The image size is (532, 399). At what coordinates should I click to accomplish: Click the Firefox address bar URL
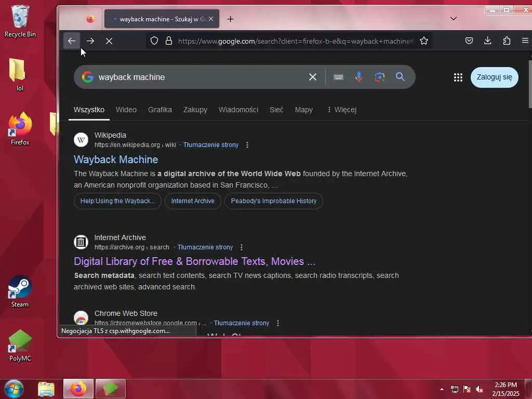[296, 41]
